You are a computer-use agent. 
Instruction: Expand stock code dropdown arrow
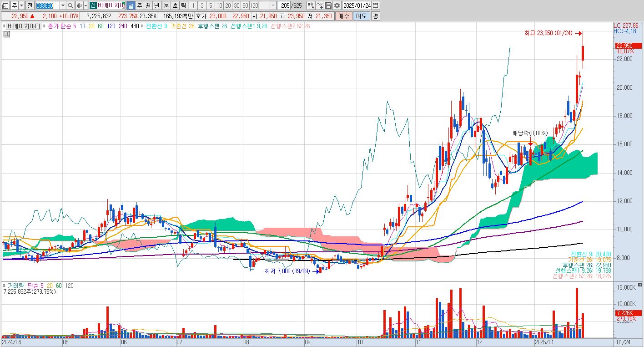pos(63,5)
